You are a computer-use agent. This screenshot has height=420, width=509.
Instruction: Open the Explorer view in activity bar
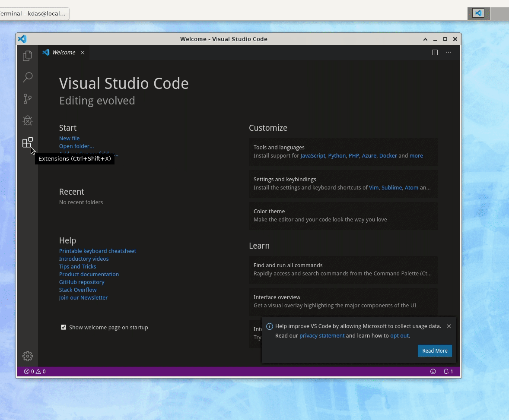point(28,56)
